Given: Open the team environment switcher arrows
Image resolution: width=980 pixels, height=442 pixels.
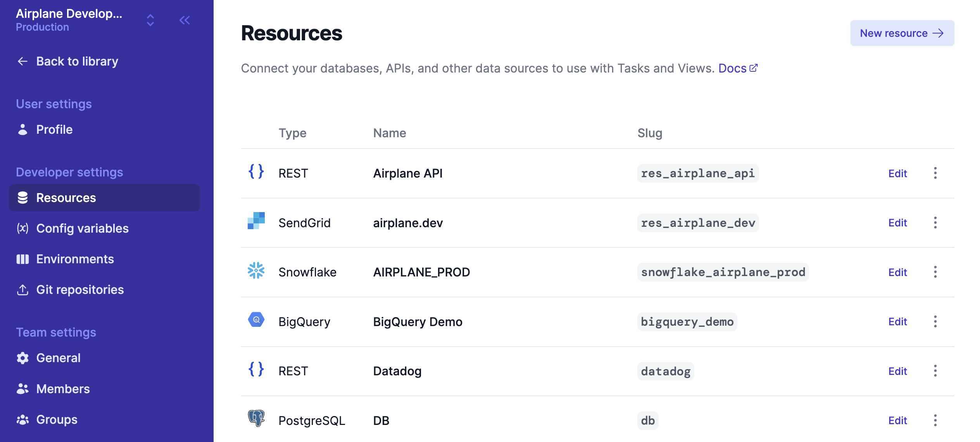Looking at the screenshot, I should tap(150, 20).
